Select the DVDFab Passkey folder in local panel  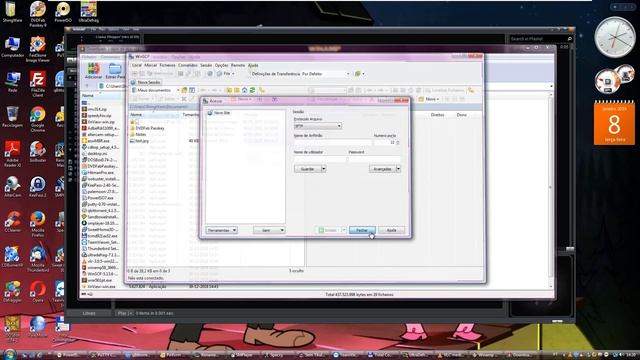coord(147,128)
